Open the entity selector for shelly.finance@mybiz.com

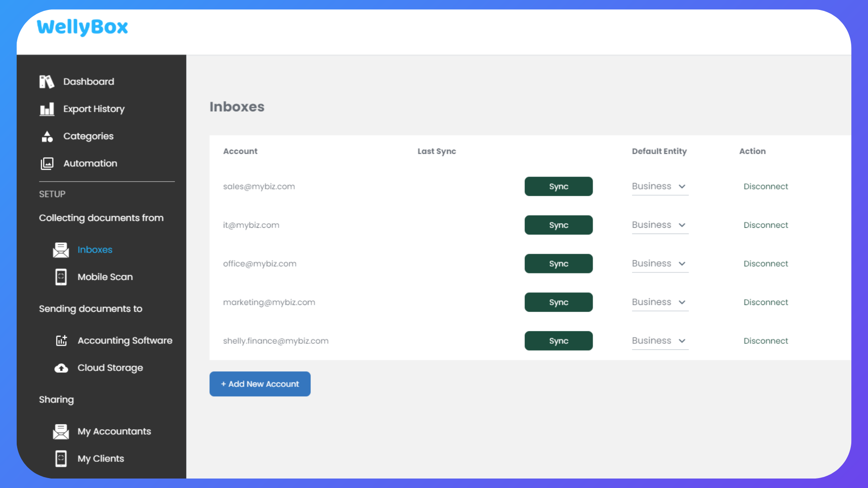pyautogui.click(x=660, y=341)
